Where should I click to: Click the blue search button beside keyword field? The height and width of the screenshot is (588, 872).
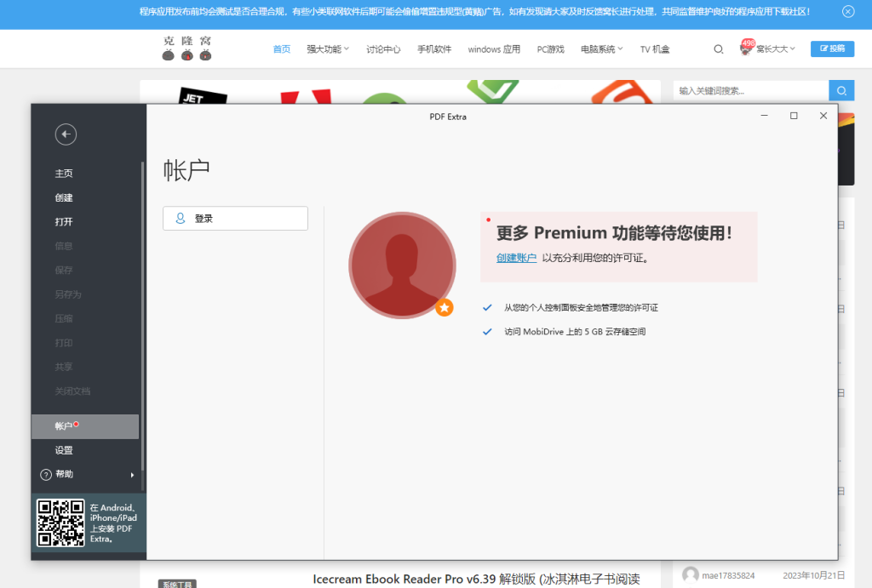pyautogui.click(x=841, y=90)
